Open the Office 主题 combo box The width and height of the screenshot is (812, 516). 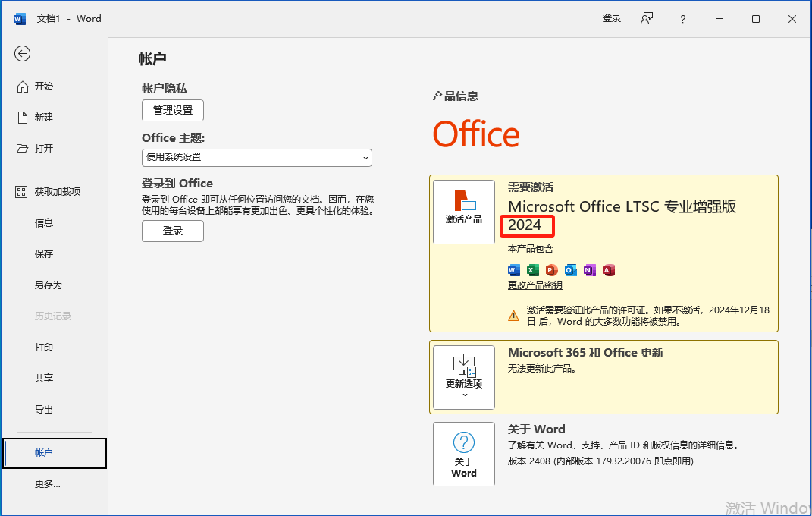[x=257, y=158]
